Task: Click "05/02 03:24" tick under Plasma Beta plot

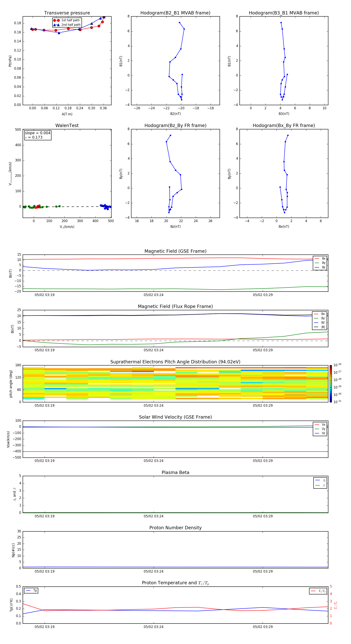Action: click(153, 516)
